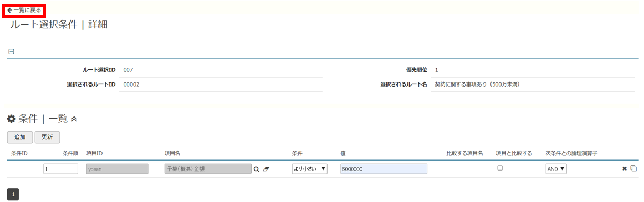Click the 比較する項目名 column header
The image size is (644, 202).
(x=465, y=153)
